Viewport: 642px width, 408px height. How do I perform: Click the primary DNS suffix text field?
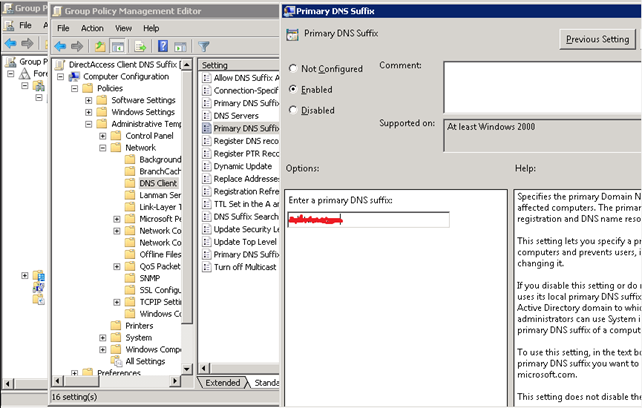pos(366,219)
